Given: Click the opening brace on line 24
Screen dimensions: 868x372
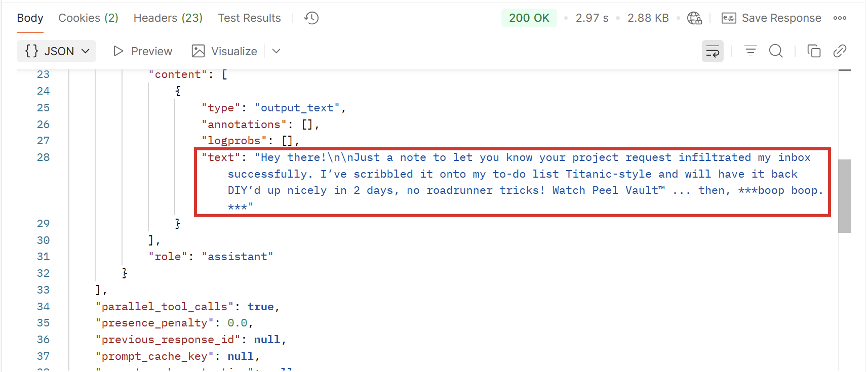Looking at the screenshot, I should [x=178, y=91].
